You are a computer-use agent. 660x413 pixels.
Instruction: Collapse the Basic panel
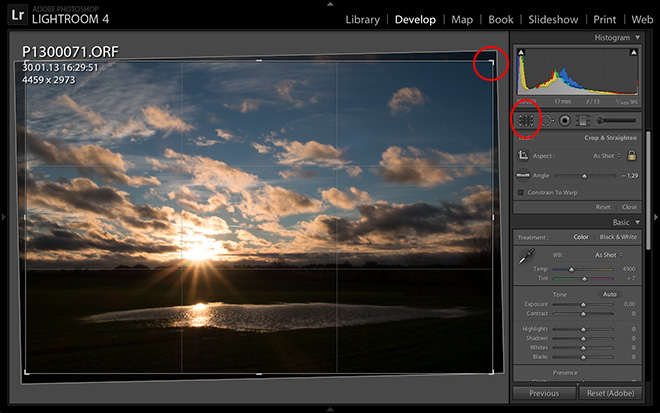pos(638,222)
